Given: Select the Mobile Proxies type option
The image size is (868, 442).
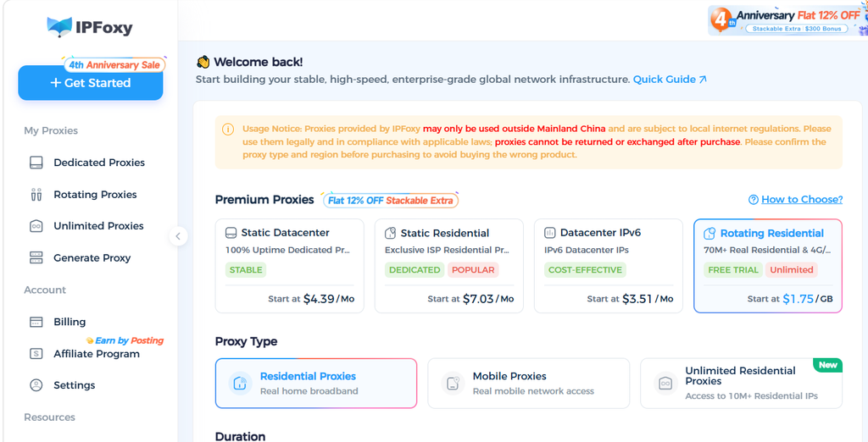Looking at the screenshot, I should click(x=529, y=384).
